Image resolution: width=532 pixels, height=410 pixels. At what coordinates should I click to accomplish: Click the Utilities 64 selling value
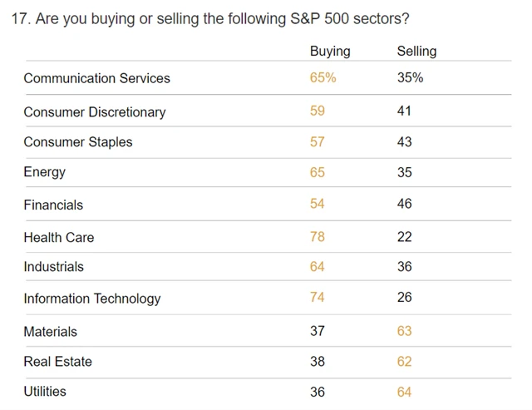point(404,392)
